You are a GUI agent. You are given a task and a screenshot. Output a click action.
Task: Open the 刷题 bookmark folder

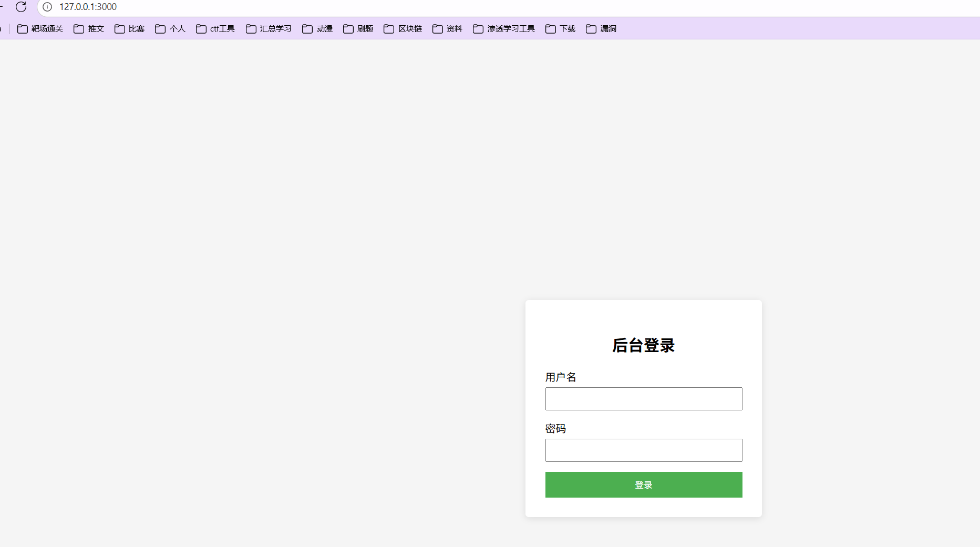point(358,29)
